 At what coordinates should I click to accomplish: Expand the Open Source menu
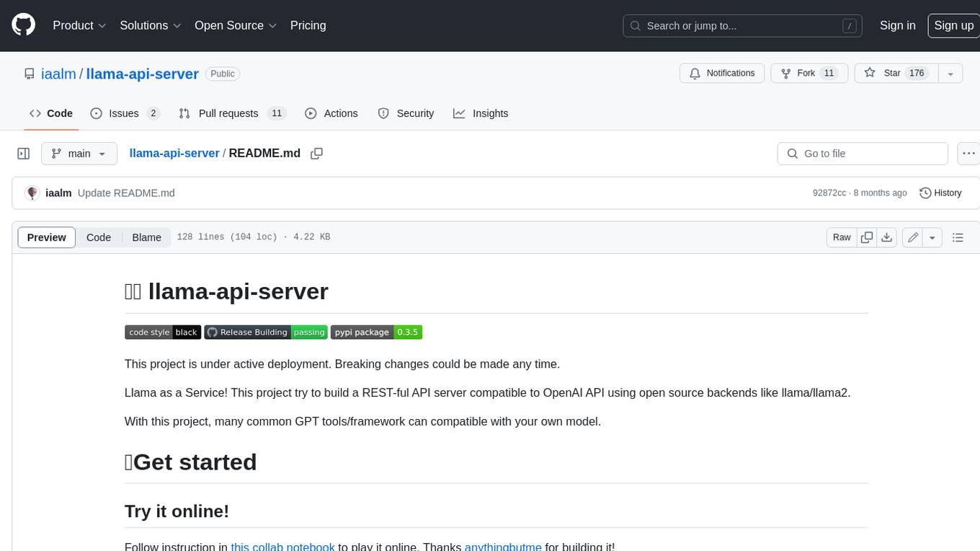(x=236, y=25)
